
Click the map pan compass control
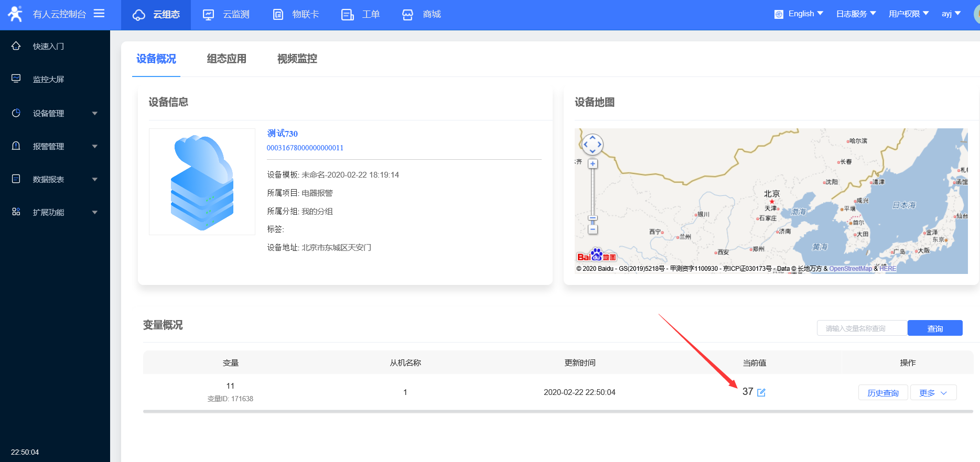593,144
